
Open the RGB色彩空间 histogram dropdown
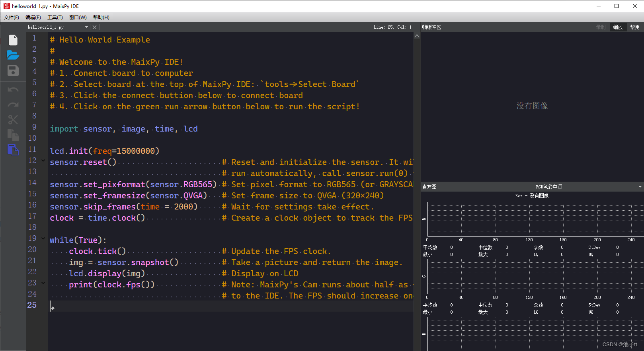coord(640,187)
